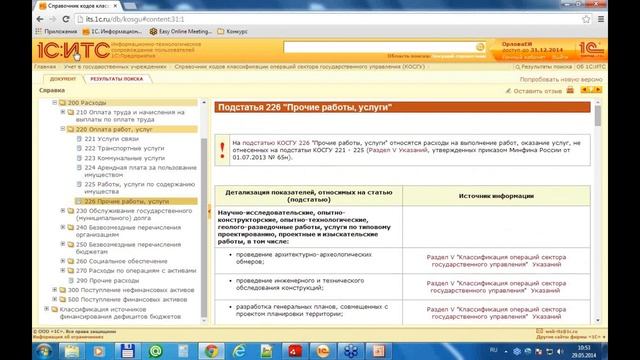Collapse the 220 Оплата работ, услуг node
Viewport: 640px width, 360px height.
pos(63,129)
